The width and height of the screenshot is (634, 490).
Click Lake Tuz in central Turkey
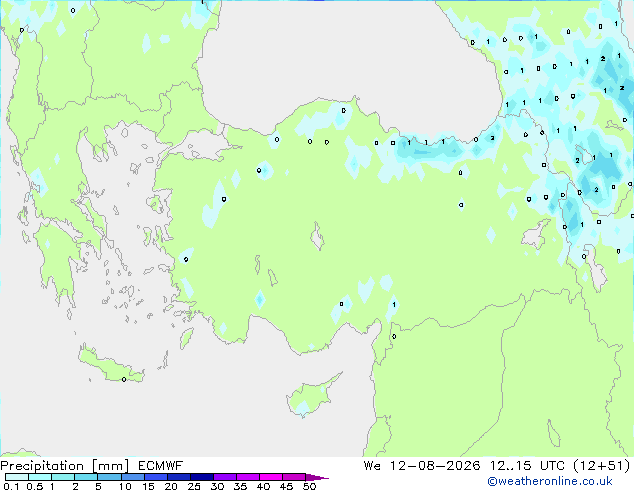click(317, 237)
